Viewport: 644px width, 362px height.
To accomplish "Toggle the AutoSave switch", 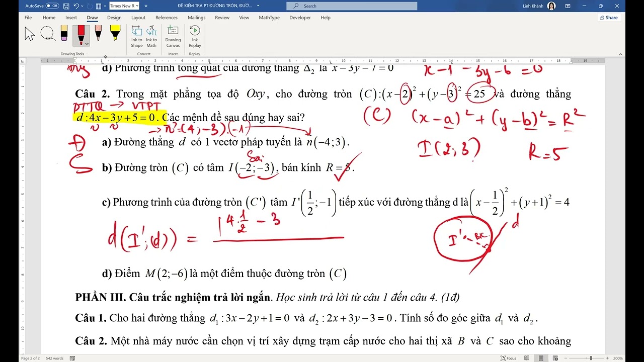I will pos(52,6).
